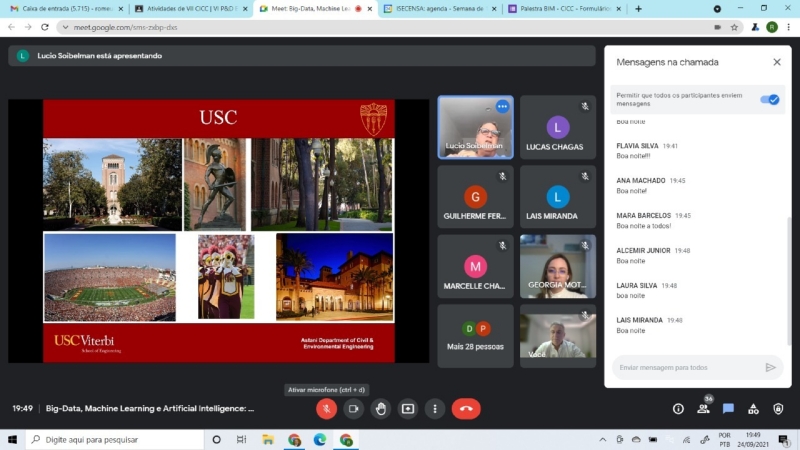This screenshot has width=800, height=450.
Task: Close the Meet Big-Data browser tab
Action: coord(370,9)
